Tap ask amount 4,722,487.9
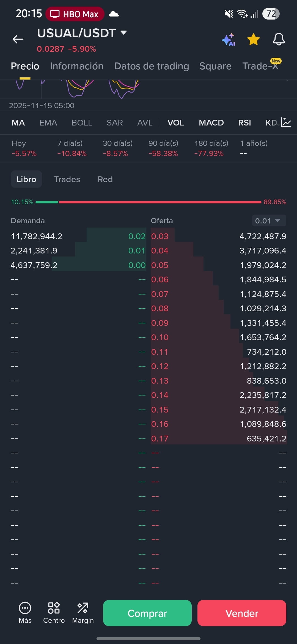297x644 pixels. point(263,236)
